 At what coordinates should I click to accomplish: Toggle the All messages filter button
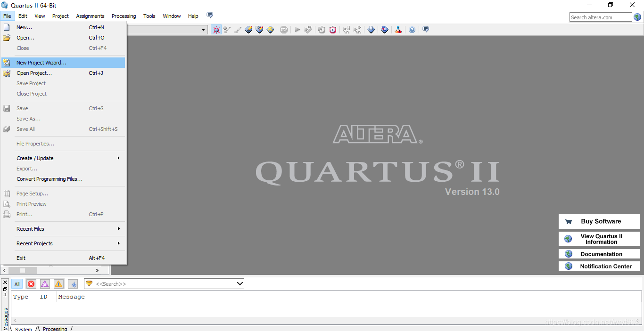(x=17, y=284)
